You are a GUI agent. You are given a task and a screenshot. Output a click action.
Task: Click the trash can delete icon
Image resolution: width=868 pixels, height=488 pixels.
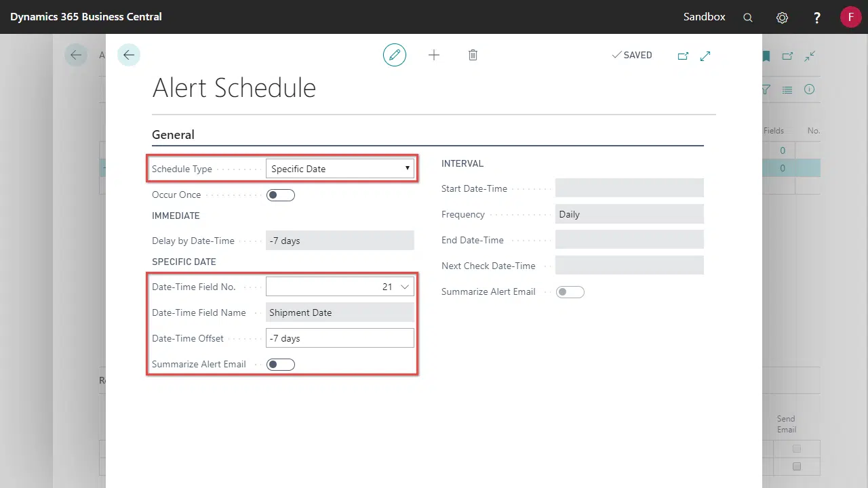pos(473,55)
